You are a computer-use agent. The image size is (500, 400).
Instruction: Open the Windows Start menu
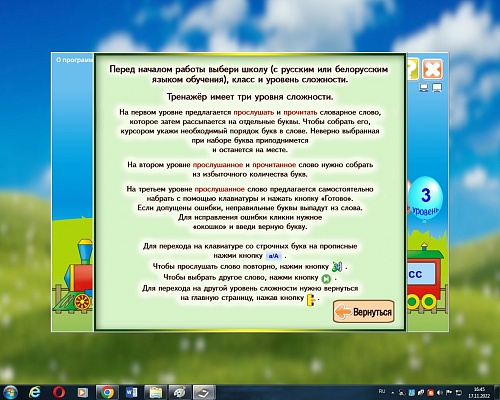[x=10, y=392]
